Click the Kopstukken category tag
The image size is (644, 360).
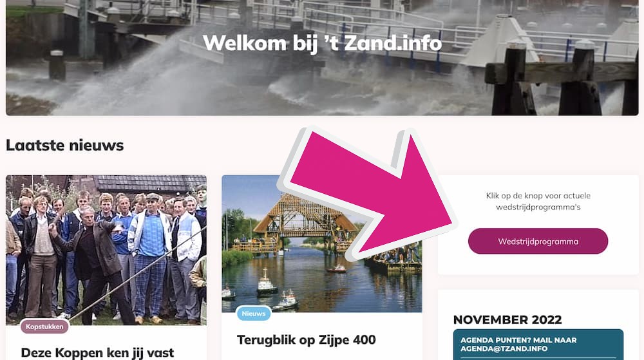(x=44, y=327)
